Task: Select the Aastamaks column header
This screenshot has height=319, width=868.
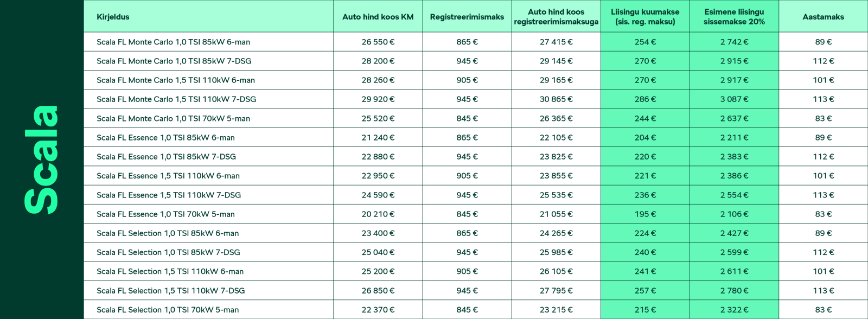Action: click(x=823, y=17)
